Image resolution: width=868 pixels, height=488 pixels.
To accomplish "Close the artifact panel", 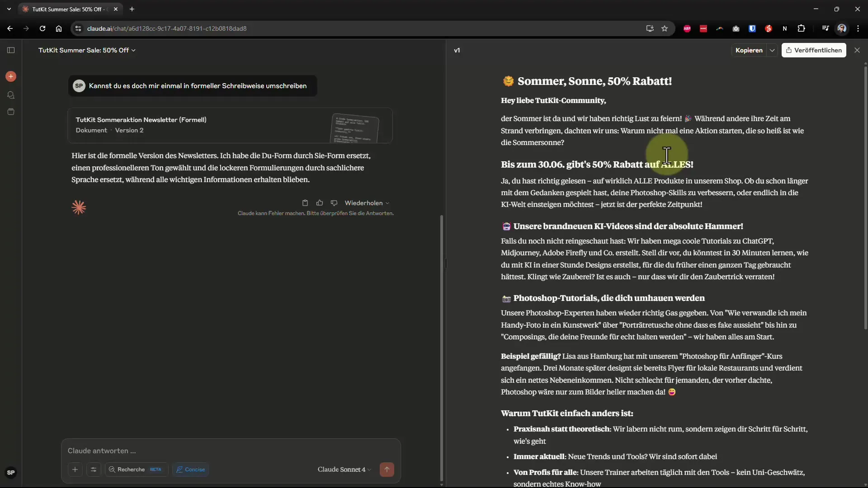I will click(x=857, y=50).
